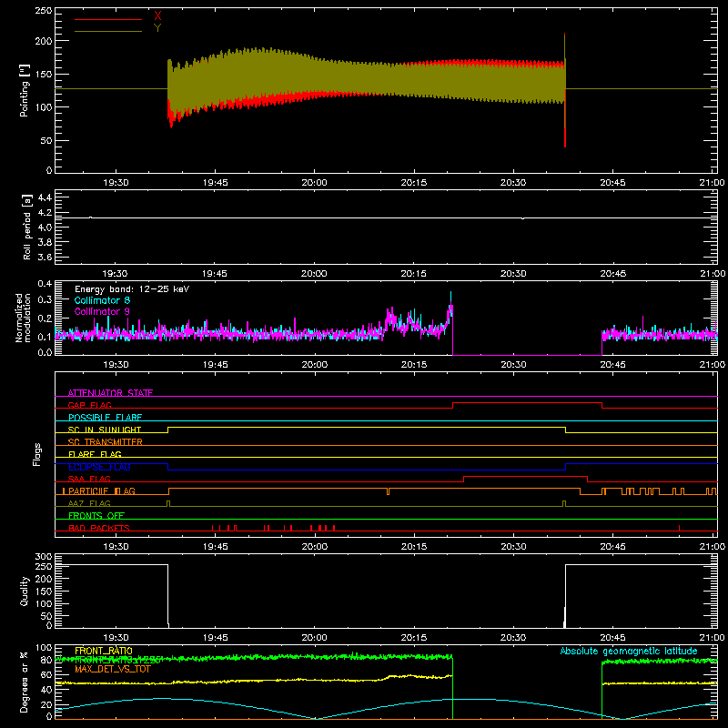Click the 'Flags' vertical axis title
Image resolution: width=728 pixels, height=728 pixels.
(x=36, y=454)
